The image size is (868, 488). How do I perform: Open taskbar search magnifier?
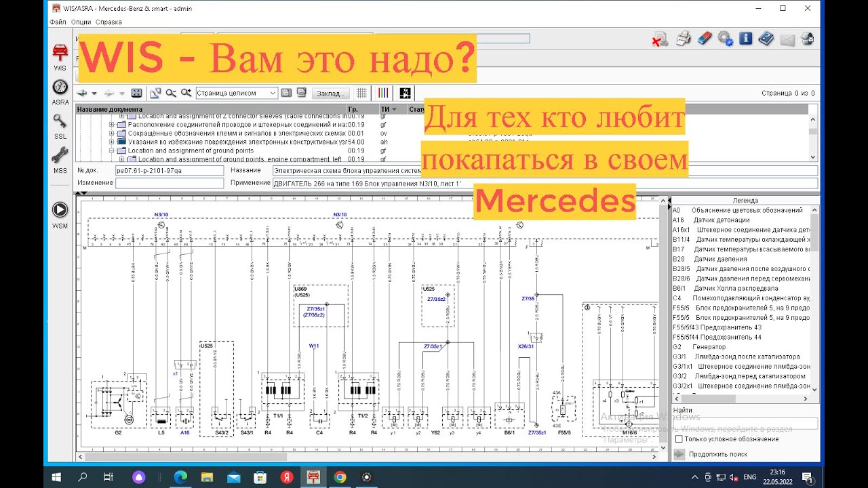tap(83, 477)
